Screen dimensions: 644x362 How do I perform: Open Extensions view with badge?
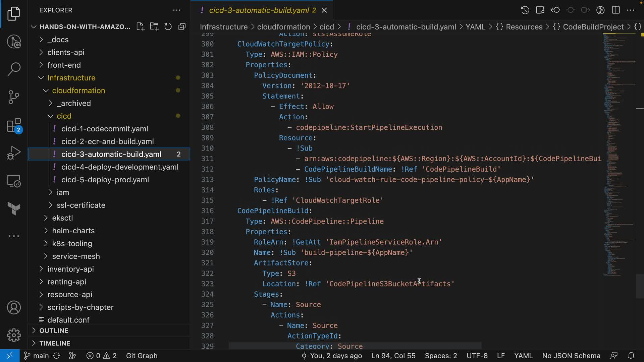pos(14,126)
